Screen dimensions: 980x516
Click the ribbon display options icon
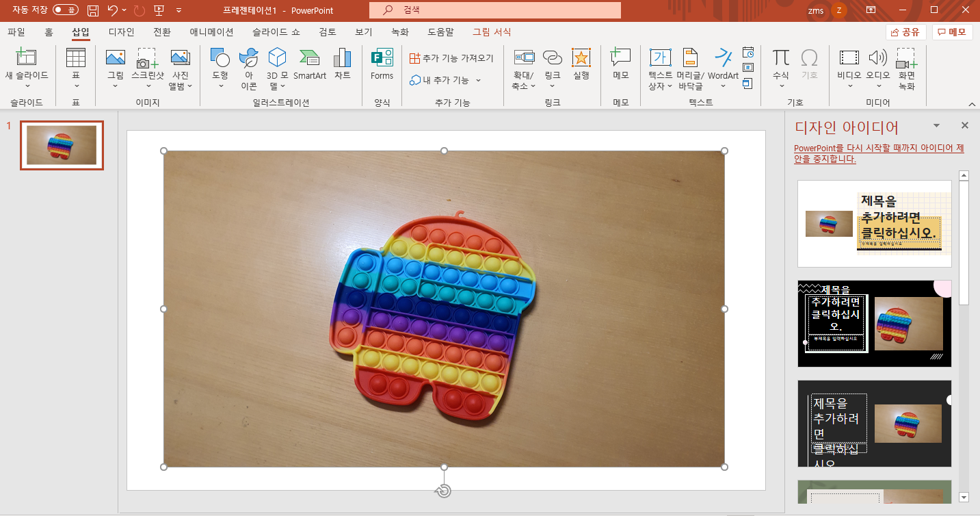871,10
